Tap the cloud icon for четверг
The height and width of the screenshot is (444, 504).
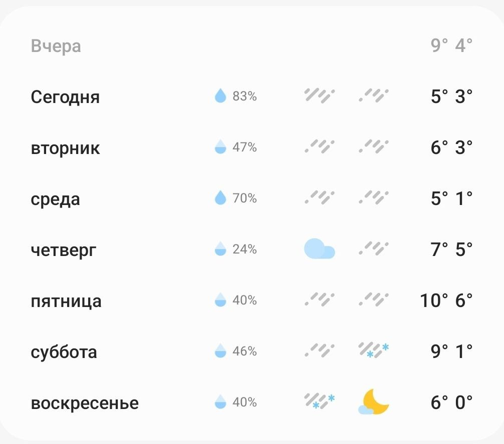click(319, 249)
